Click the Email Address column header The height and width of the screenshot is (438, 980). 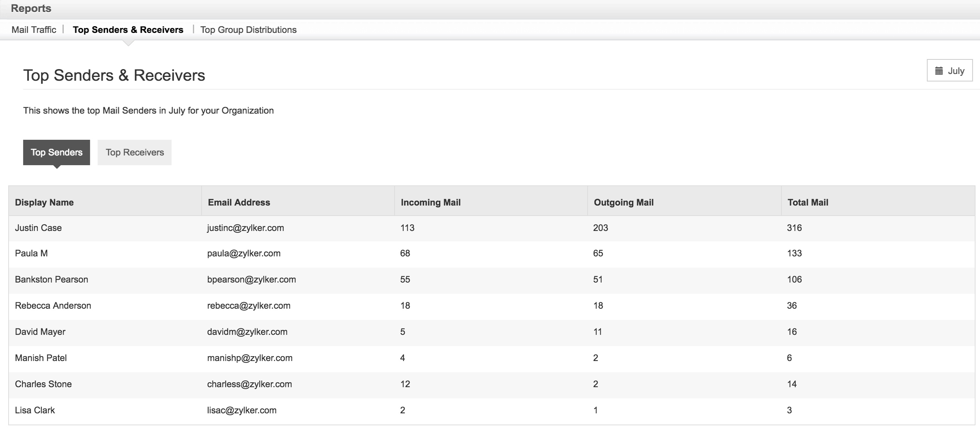[239, 202]
